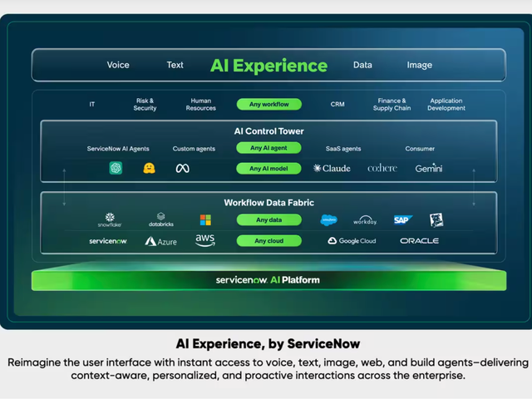Select Image in the AI Experience bar
Image resolution: width=532 pixels, height=399 pixels.
coord(420,65)
